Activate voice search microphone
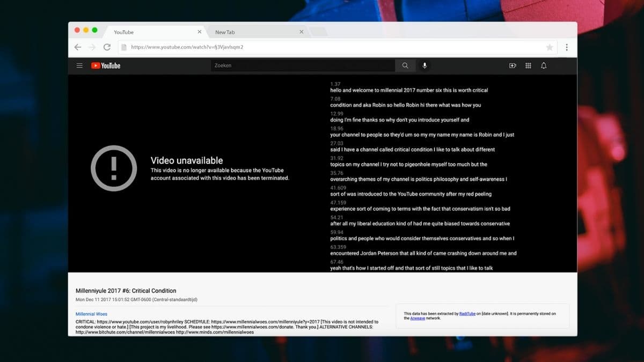Viewport: 644px width, 362px height. pyautogui.click(x=425, y=65)
